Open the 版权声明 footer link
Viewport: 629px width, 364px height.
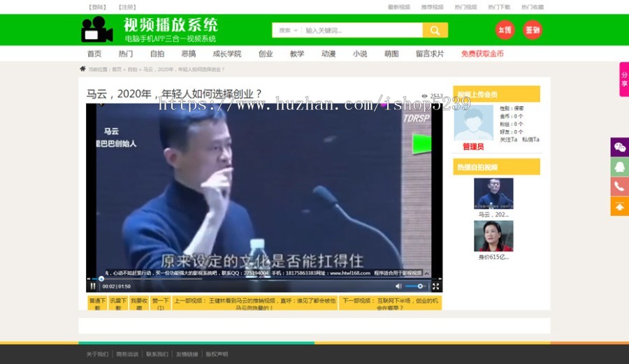(x=217, y=354)
